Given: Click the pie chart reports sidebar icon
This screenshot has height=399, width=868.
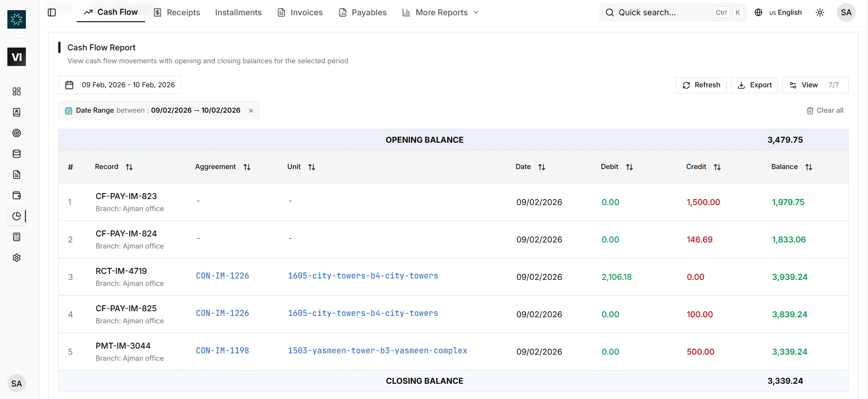Looking at the screenshot, I should (17, 216).
